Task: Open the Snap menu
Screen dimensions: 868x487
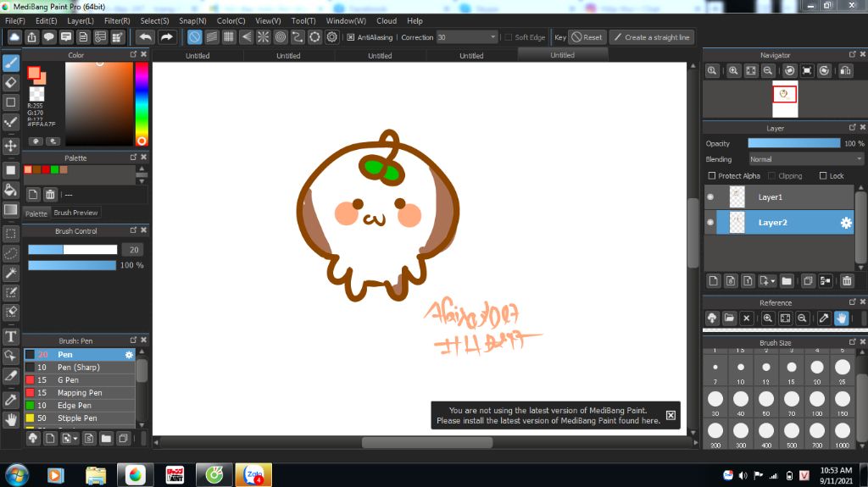Action: 192,20
